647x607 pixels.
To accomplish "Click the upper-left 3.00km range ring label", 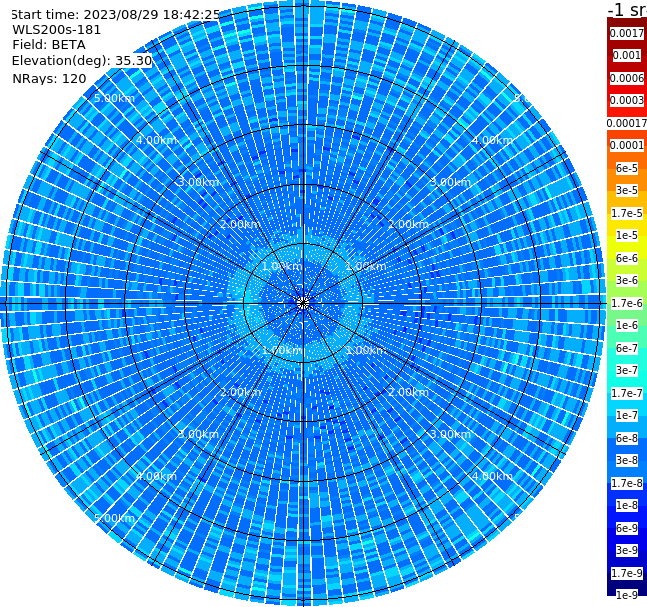I will click(x=198, y=182).
